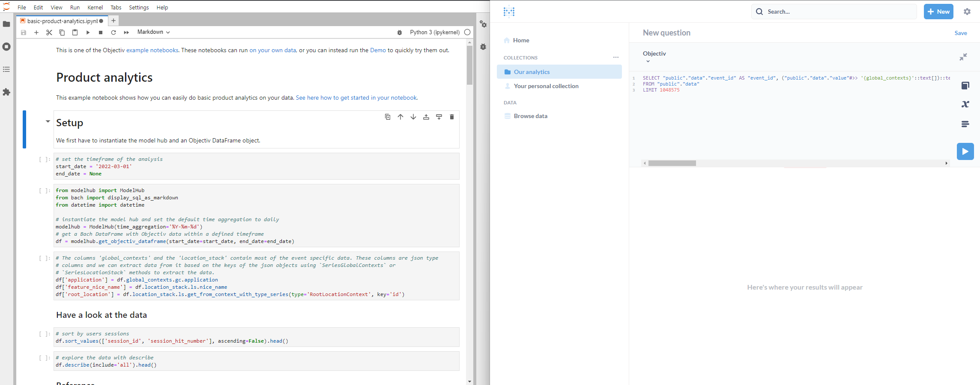
Task: Insert a cell above the Setup cell
Action: point(426,117)
